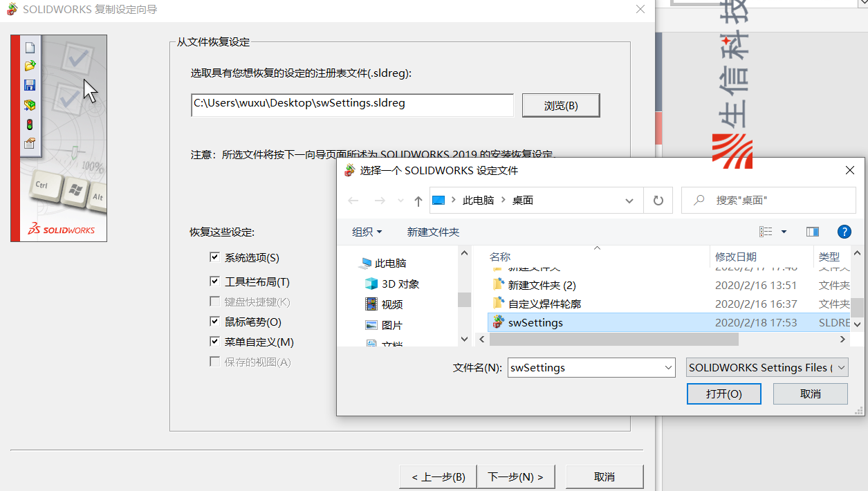Select 3D 对象 in the navigation tree

coord(400,284)
